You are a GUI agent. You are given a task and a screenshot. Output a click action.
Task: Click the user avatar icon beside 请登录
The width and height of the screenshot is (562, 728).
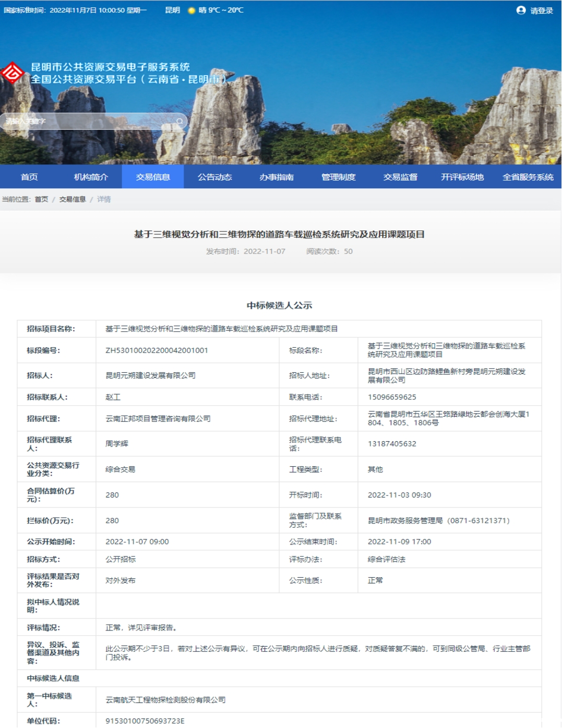[521, 10]
